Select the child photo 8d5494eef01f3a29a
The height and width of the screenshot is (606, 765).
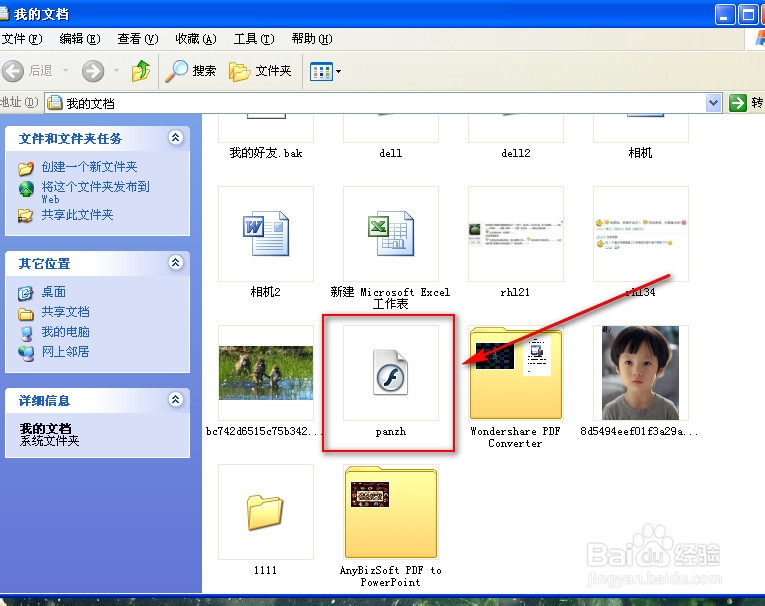click(641, 373)
